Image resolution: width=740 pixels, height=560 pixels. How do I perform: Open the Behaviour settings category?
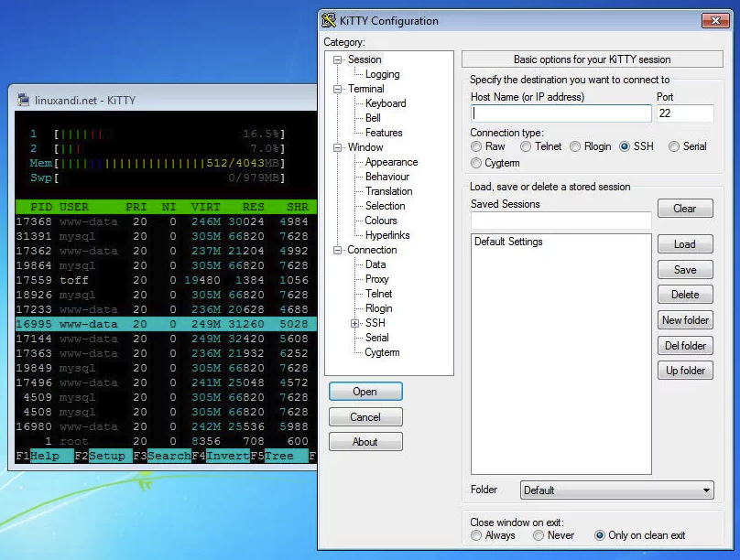pos(387,177)
